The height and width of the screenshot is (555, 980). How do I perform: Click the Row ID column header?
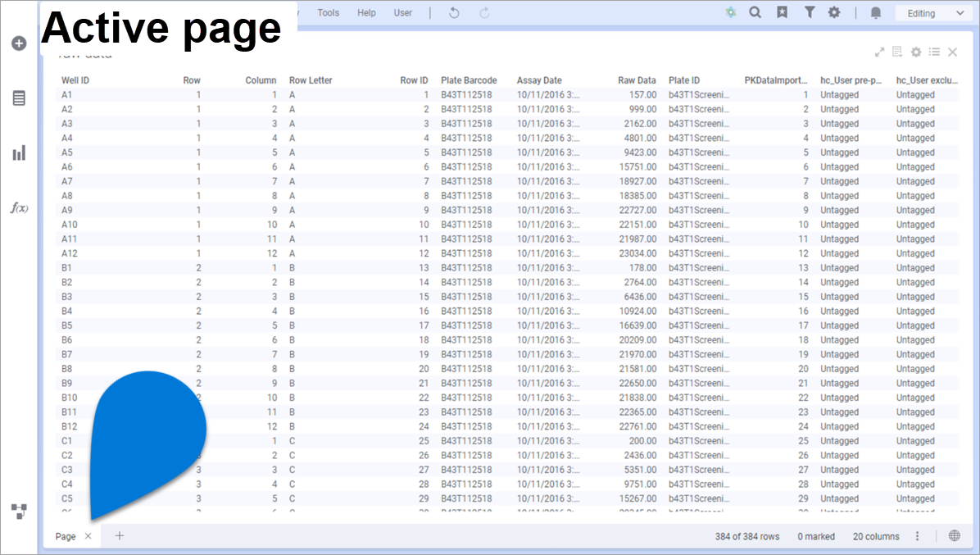(x=414, y=80)
